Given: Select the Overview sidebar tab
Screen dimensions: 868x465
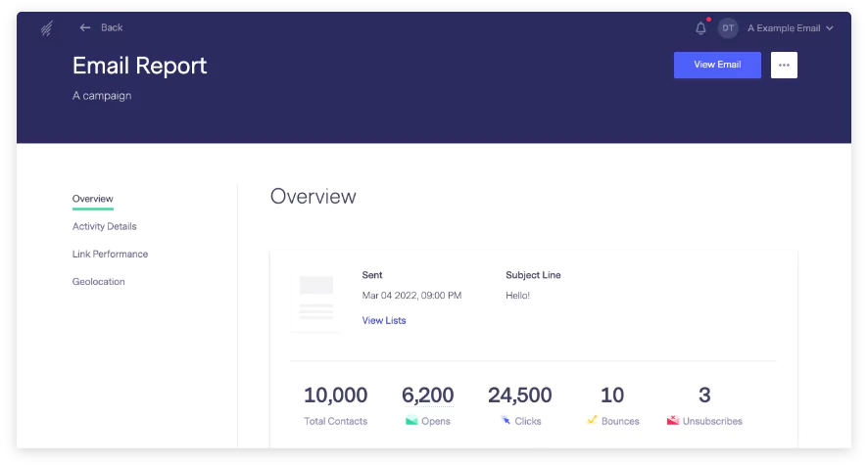Looking at the screenshot, I should coord(92,199).
